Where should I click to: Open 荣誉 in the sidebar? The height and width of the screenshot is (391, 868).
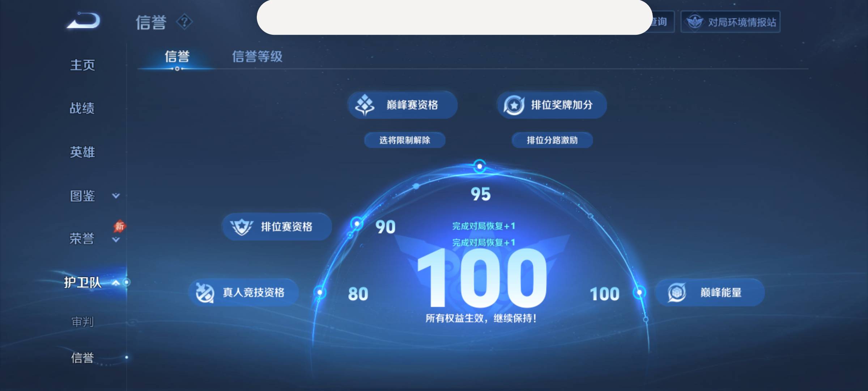point(82,239)
